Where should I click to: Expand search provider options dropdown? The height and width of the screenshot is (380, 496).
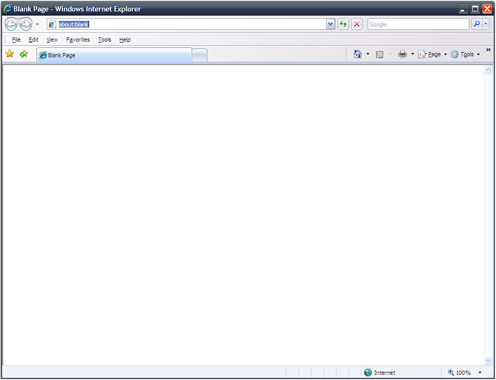tap(486, 24)
